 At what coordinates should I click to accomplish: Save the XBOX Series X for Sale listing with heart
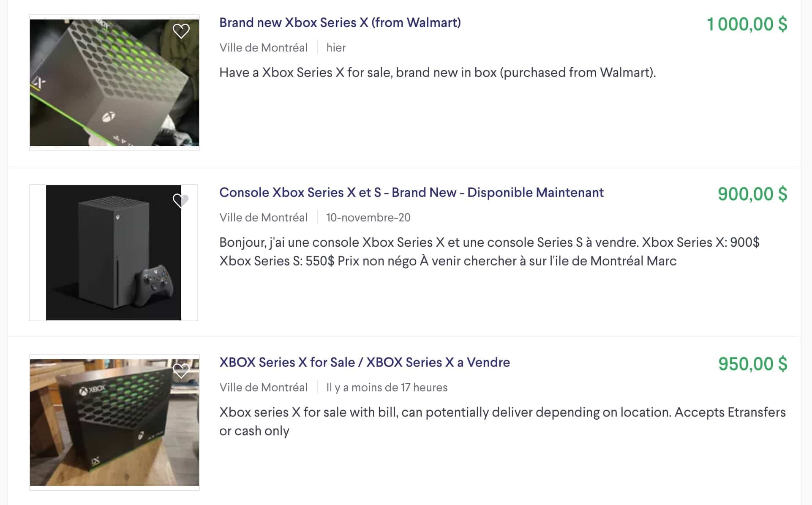click(181, 371)
